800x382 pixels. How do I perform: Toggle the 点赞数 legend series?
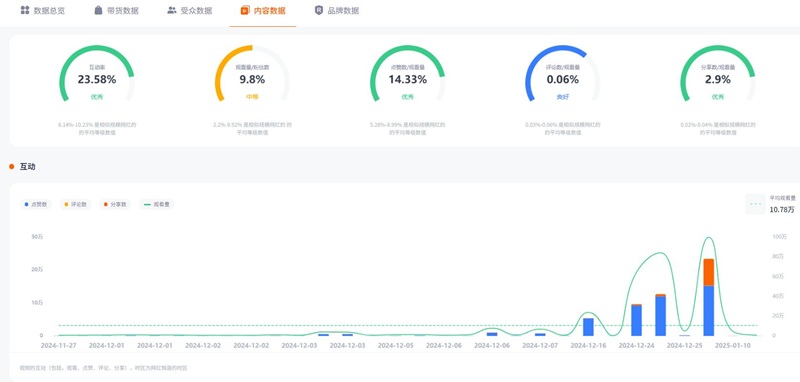click(36, 204)
